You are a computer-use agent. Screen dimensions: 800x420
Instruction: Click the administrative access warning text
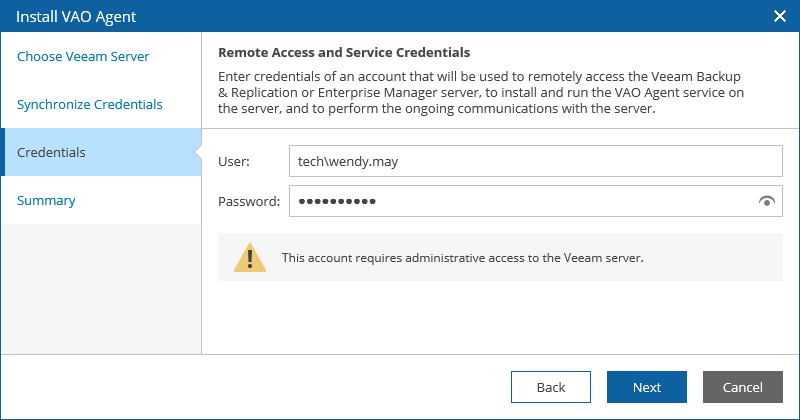pyautogui.click(x=463, y=258)
